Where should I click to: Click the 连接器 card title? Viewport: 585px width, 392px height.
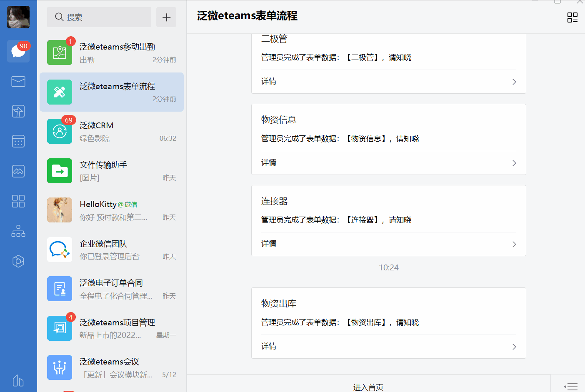coord(275,201)
